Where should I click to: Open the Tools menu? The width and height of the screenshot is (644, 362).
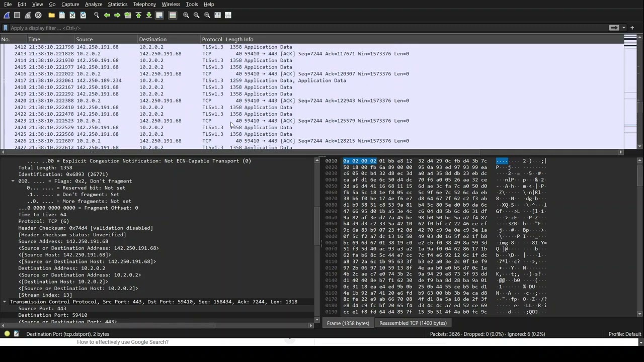click(x=192, y=4)
